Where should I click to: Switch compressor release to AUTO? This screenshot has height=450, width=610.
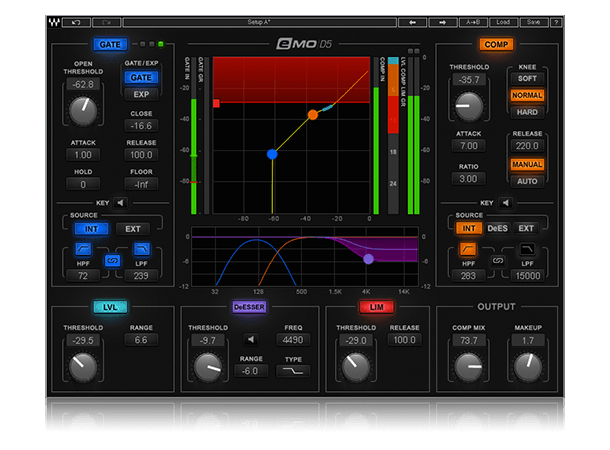click(527, 181)
